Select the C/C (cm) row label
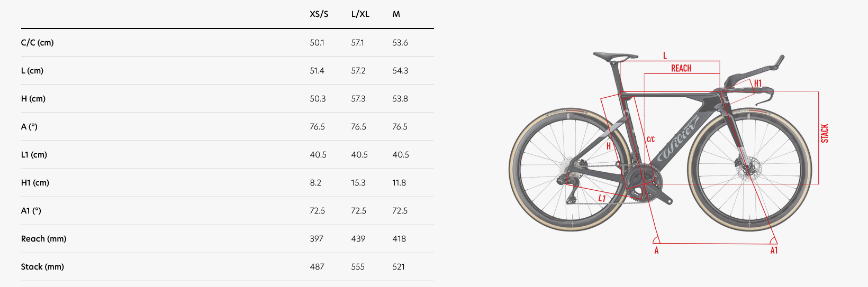868x287 pixels. [38, 43]
